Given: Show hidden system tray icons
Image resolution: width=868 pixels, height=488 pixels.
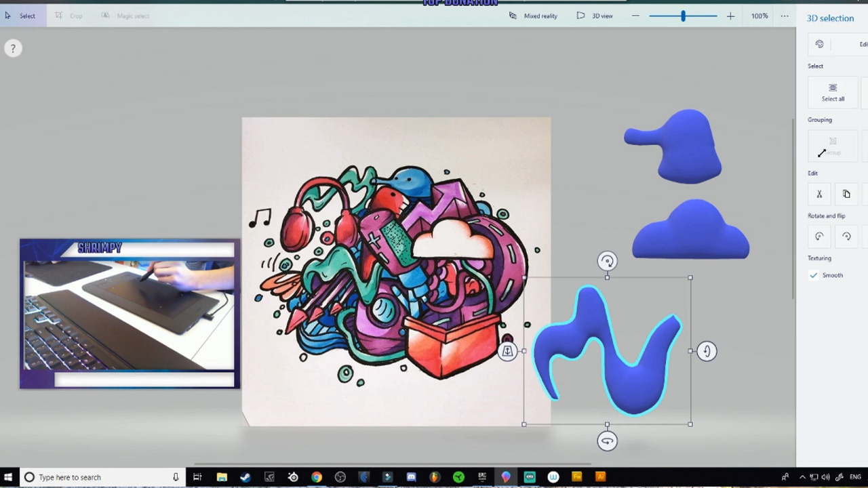Looking at the screenshot, I should [802, 477].
